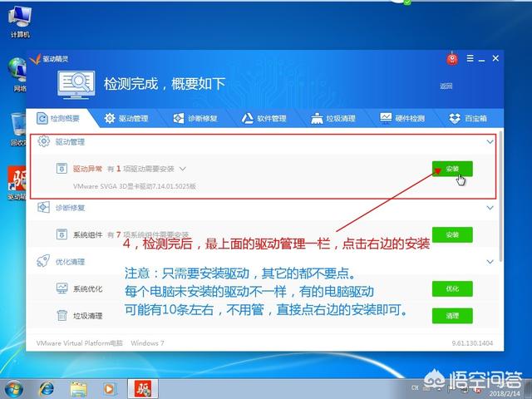Click the red mascot icon in title bar
Image resolution: width=532 pixels, height=399 pixels.
[x=452, y=59]
